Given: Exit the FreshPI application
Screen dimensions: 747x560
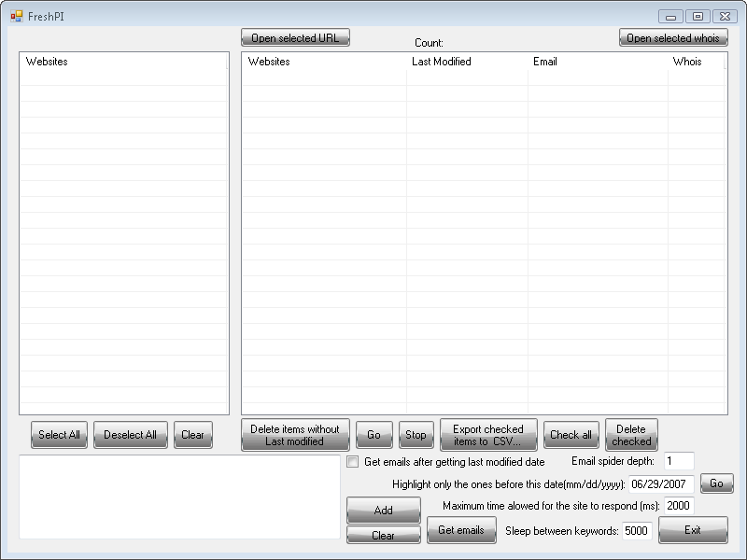Looking at the screenshot, I should [x=693, y=530].
